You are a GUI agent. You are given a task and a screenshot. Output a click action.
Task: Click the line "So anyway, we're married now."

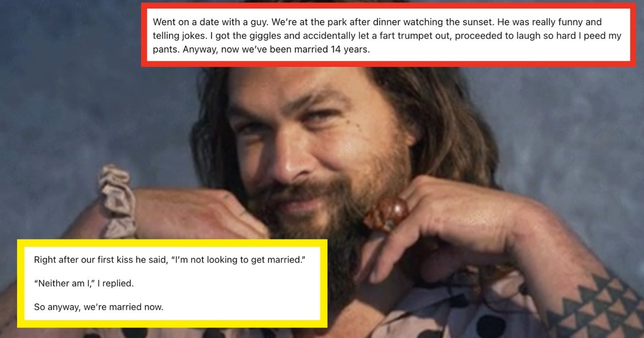(x=98, y=307)
